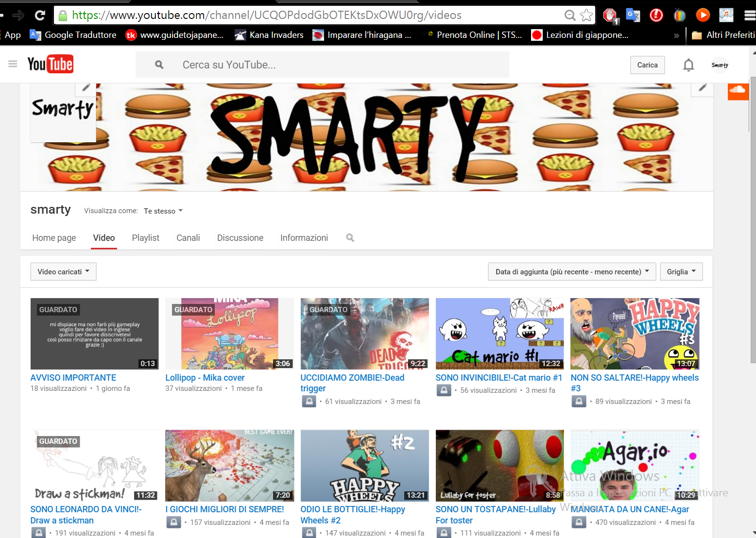
Task: Click the lock icon under Agar video
Action: point(578,522)
